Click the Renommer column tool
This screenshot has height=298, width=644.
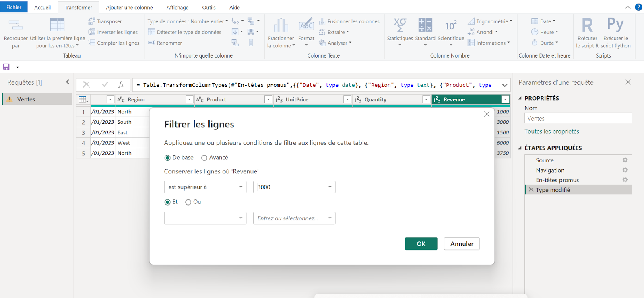(x=165, y=43)
